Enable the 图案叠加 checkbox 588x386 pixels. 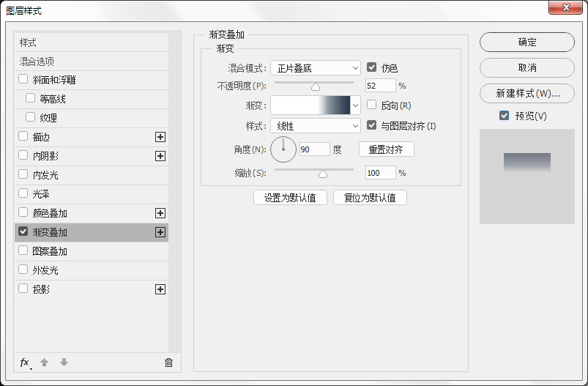23,250
